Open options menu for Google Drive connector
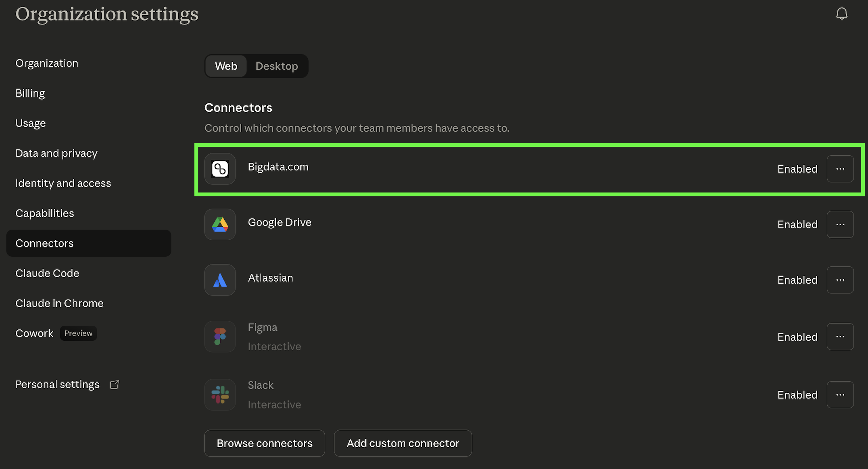 (840, 224)
